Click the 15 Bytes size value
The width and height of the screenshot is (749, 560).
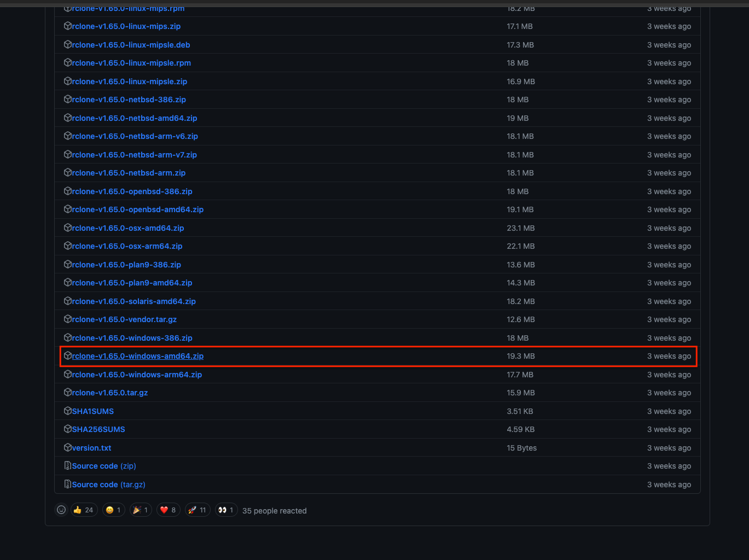(521, 448)
